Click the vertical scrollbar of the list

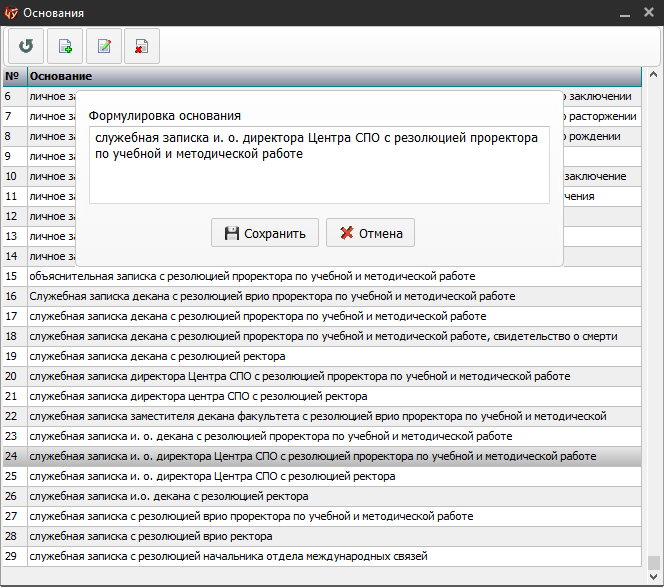pyautogui.click(x=654, y=320)
